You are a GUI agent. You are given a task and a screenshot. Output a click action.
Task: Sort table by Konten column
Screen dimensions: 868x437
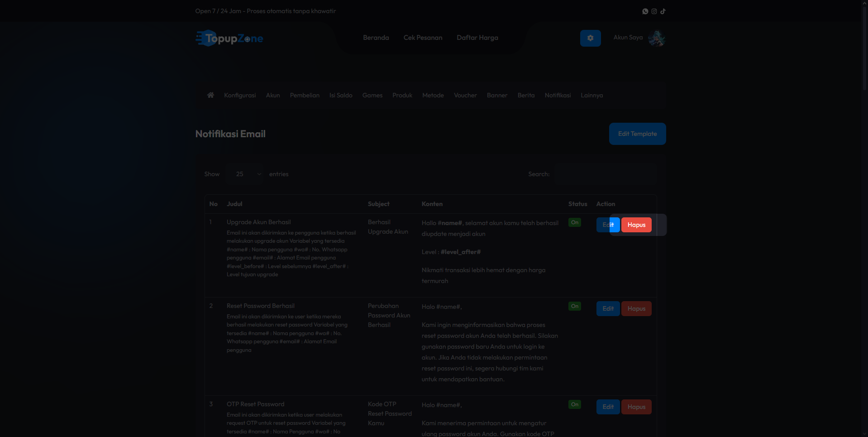(432, 204)
